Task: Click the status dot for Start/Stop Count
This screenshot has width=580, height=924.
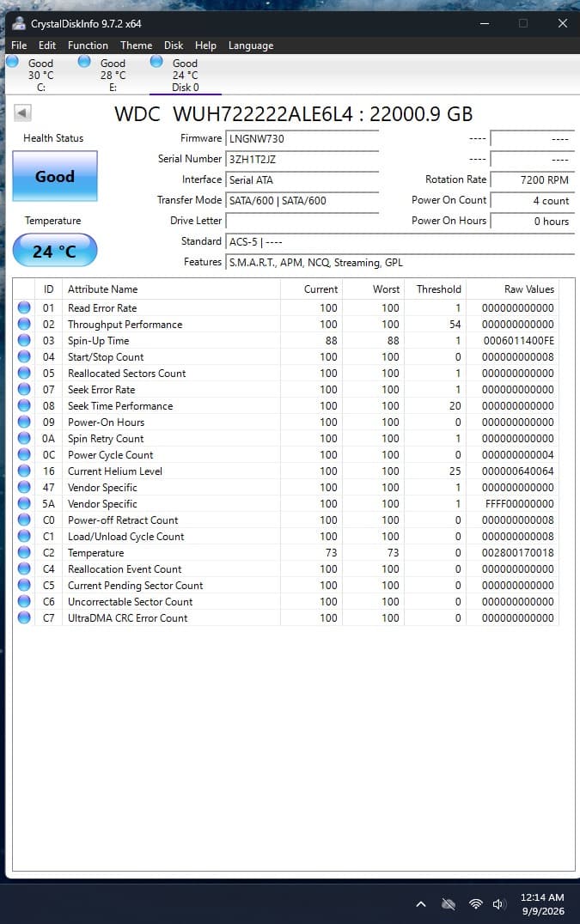Action: [24, 356]
